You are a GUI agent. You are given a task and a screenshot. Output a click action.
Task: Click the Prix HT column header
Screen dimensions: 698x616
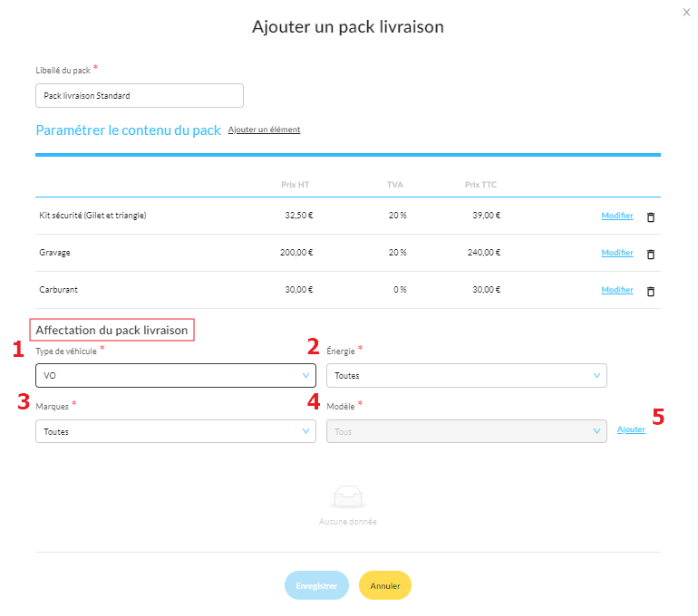click(296, 185)
